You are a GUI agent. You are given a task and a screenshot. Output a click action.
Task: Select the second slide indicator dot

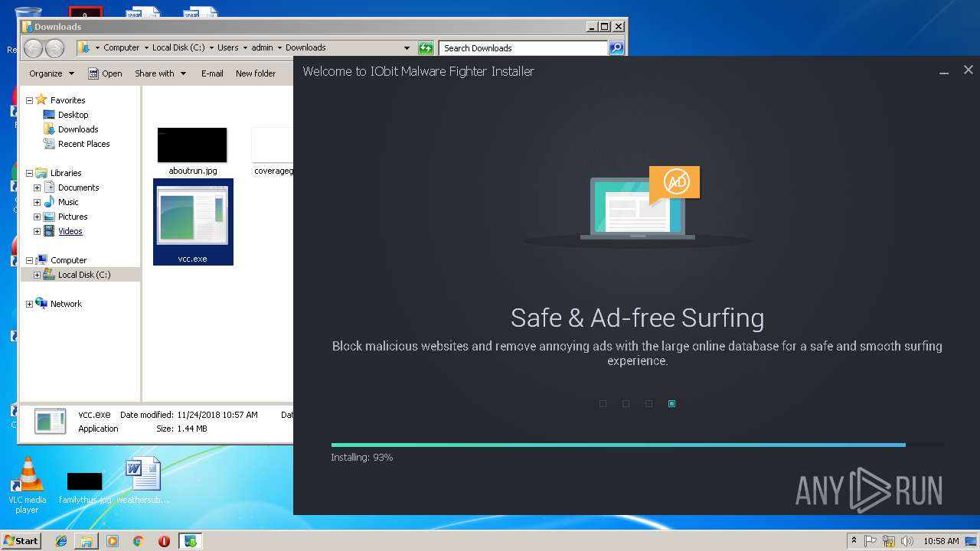[x=626, y=403]
